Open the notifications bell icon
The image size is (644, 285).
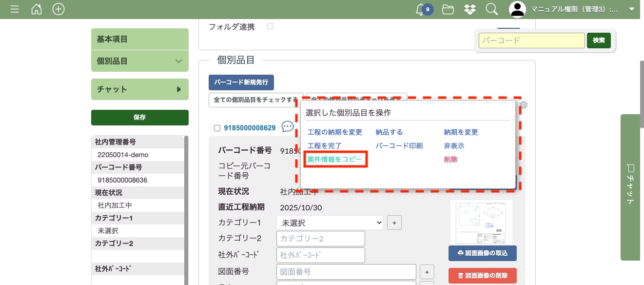click(420, 9)
